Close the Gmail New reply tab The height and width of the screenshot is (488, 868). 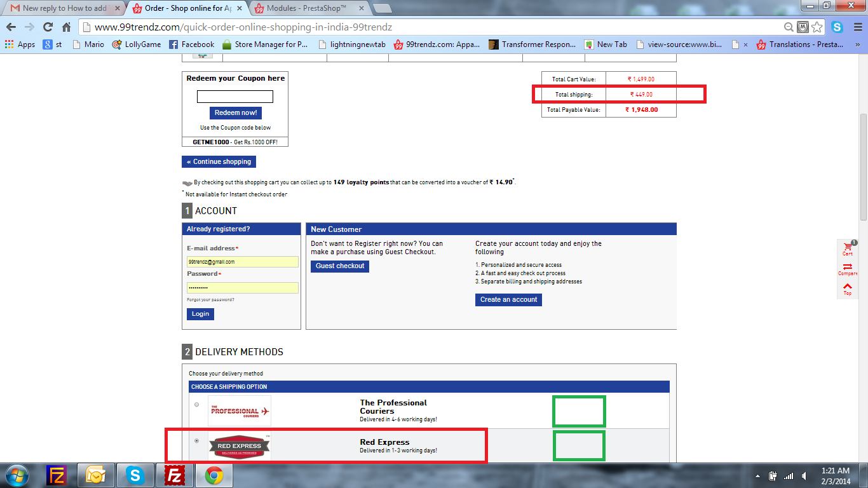click(117, 8)
